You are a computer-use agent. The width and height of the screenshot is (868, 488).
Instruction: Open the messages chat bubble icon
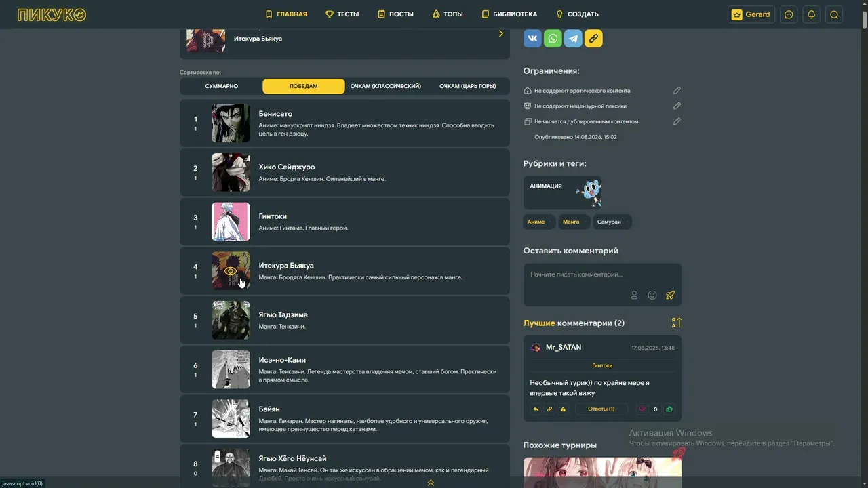(789, 14)
